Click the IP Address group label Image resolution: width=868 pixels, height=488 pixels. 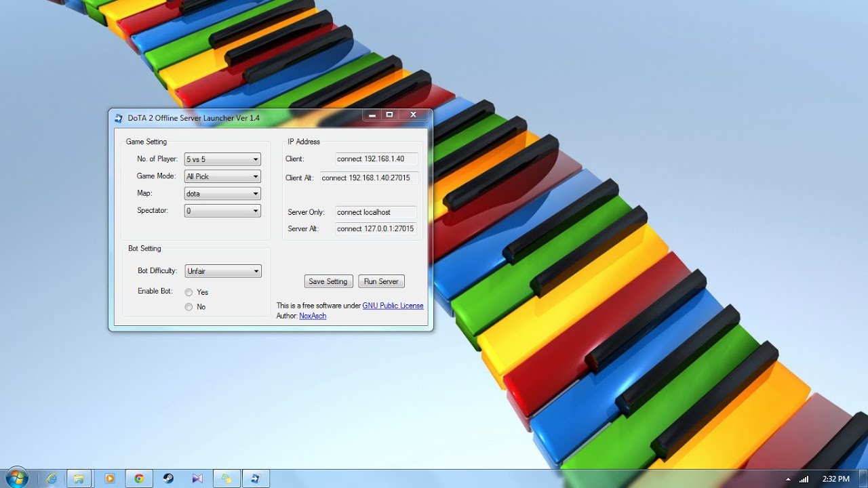(304, 142)
